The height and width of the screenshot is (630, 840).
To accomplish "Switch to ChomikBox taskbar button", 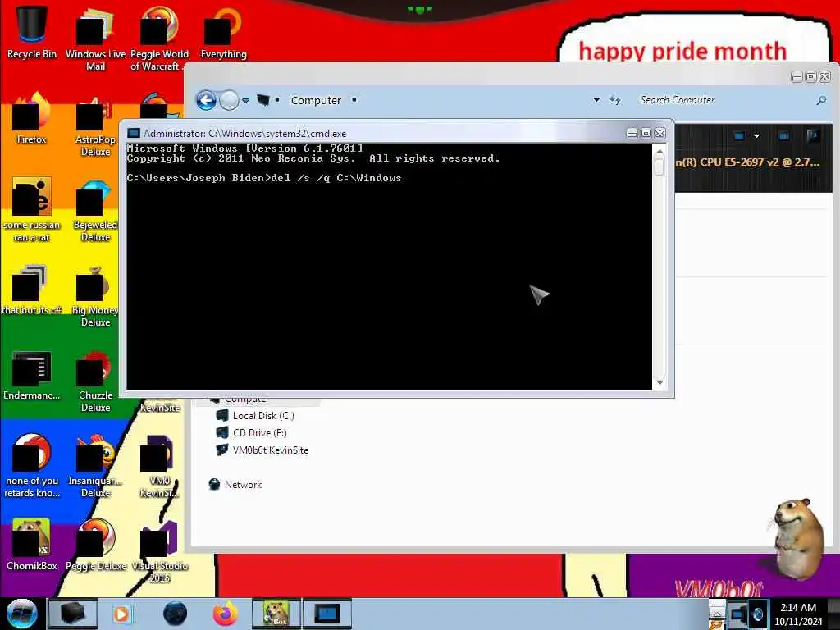I will pyautogui.click(x=276, y=614).
